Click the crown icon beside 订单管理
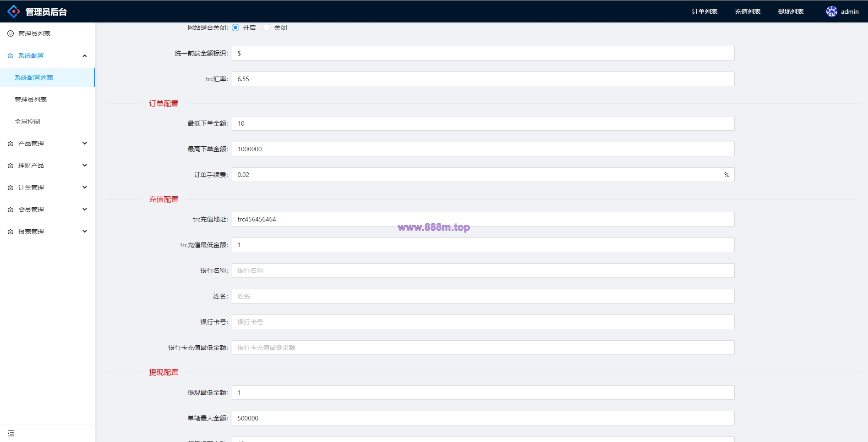868x442 pixels. pos(11,188)
